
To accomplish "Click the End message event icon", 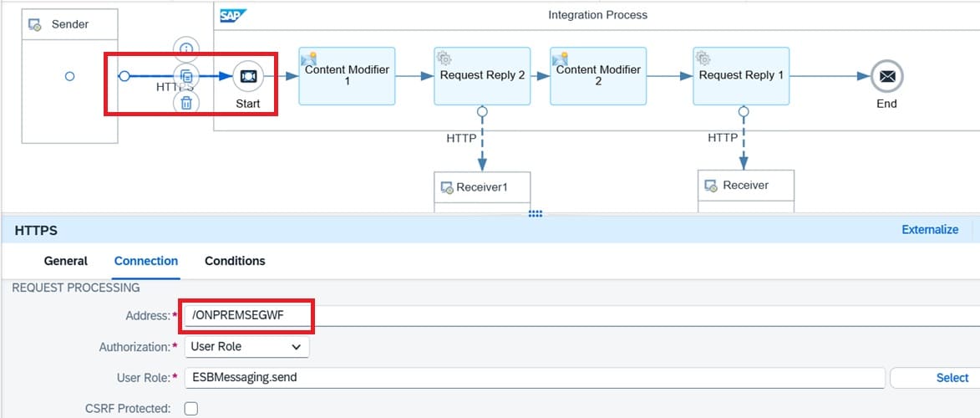I will click(x=886, y=76).
